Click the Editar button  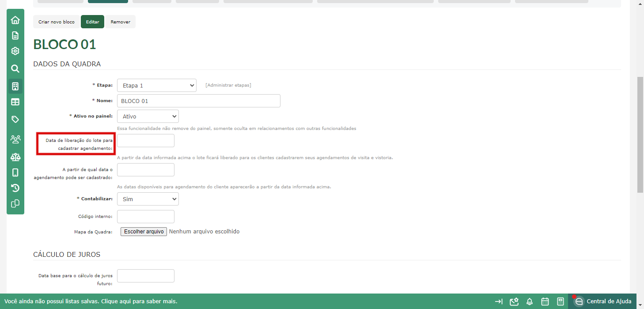[x=93, y=22]
